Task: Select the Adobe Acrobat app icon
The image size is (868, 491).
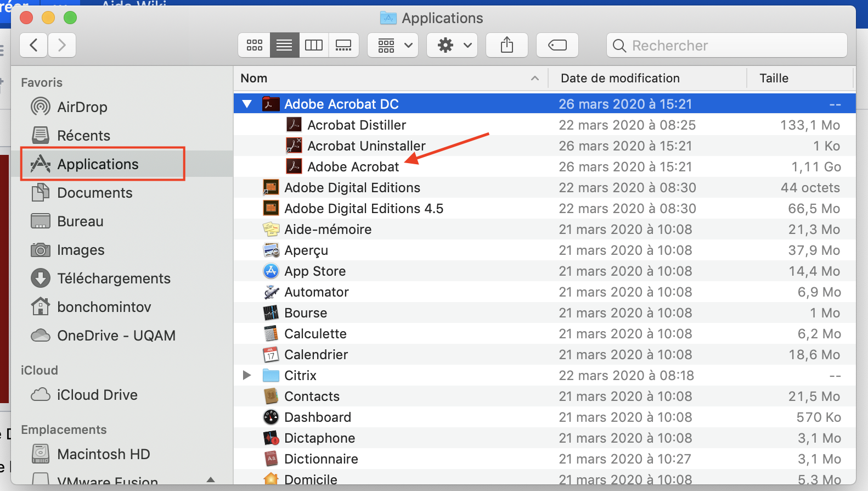Action: click(294, 166)
